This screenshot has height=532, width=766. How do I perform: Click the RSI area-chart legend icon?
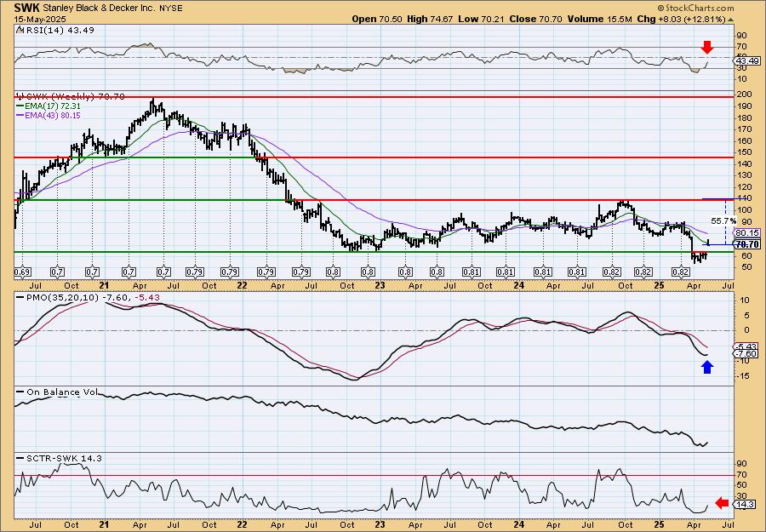[20, 30]
